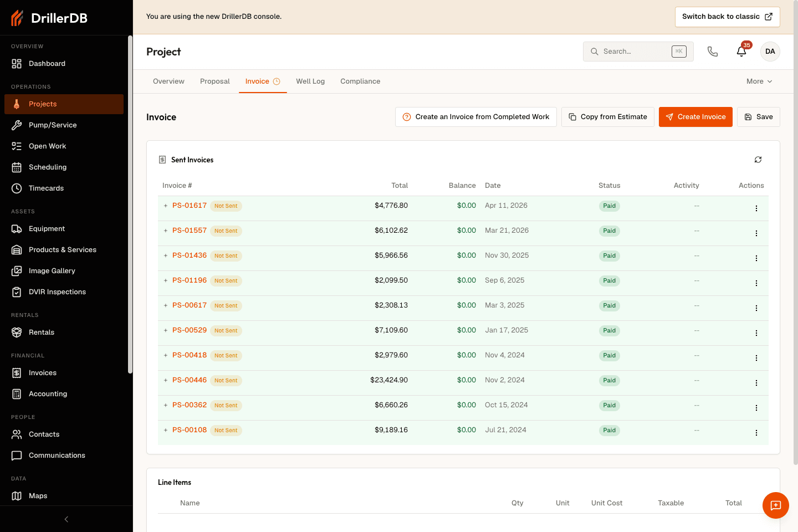Open Products & Services icon
Image resolution: width=798 pixels, height=532 pixels.
(17, 250)
